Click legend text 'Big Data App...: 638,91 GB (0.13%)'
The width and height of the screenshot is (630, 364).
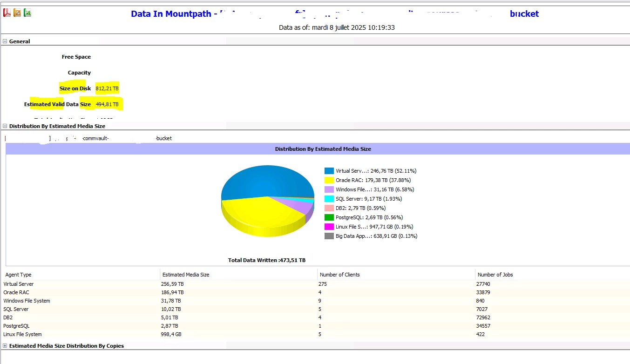tap(377, 236)
